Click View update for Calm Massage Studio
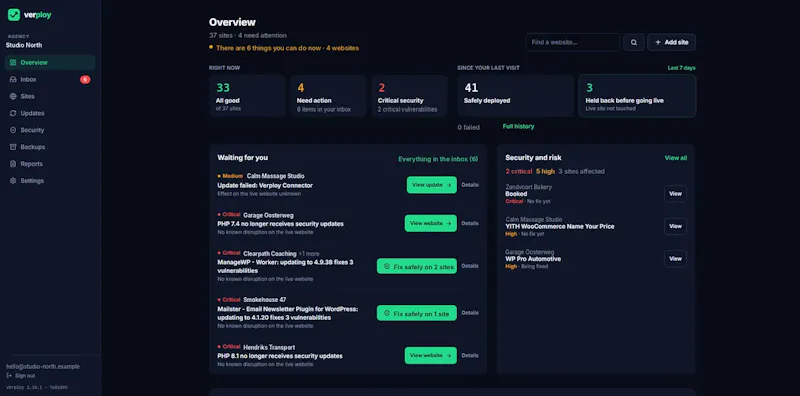The image size is (800, 396). (432, 185)
